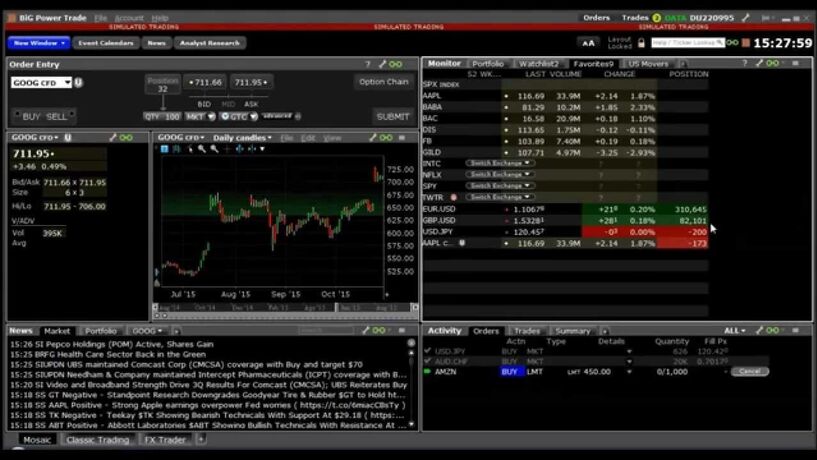This screenshot has width=817, height=460.
Task: Click MID point on bid-ask price slider
Action: pyautogui.click(x=228, y=104)
